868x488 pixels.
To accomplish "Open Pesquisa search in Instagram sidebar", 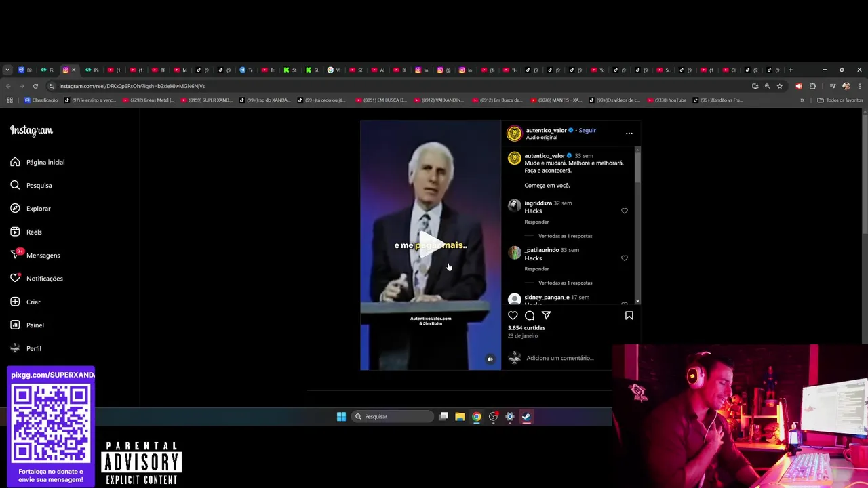I will coord(31,185).
